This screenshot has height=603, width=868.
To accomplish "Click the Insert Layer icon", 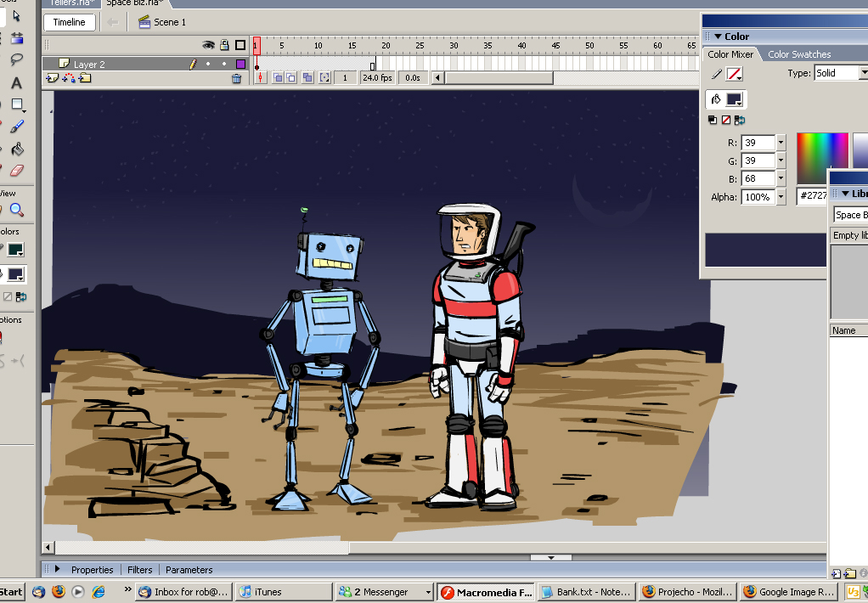I will pyautogui.click(x=52, y=78).
